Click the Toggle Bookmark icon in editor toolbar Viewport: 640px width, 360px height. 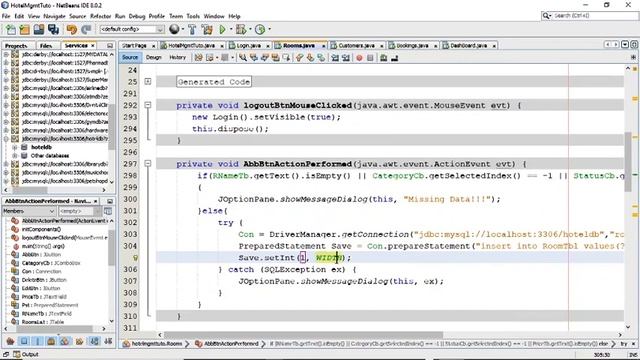(321, 58)
